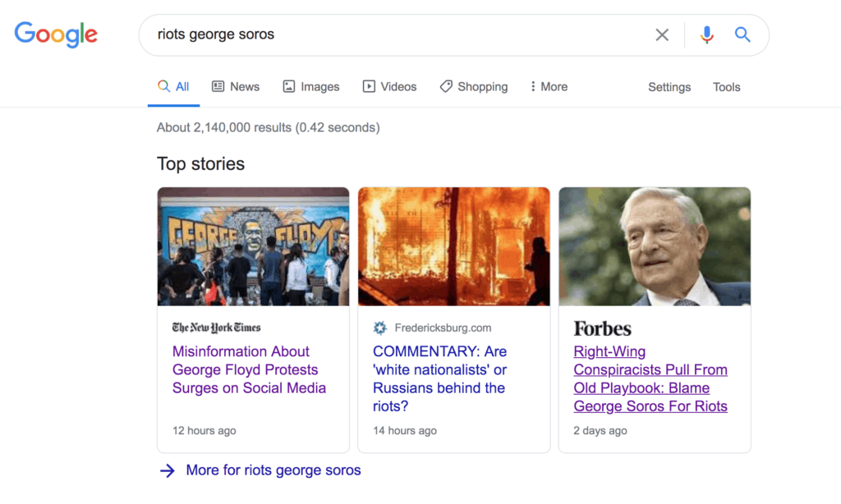Click the arrow icon beside More for riots
This screenshot has width=841, height=504.
tap(168, 470)
